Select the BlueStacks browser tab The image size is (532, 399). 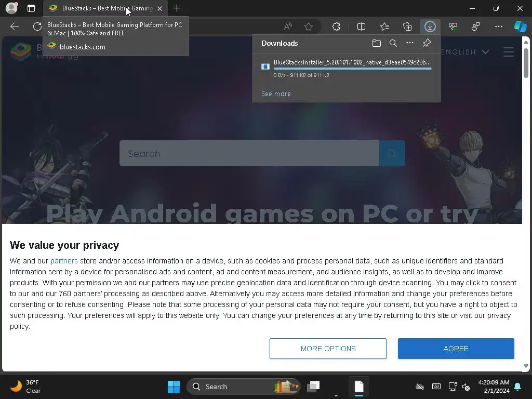click(x=105, y=8)
